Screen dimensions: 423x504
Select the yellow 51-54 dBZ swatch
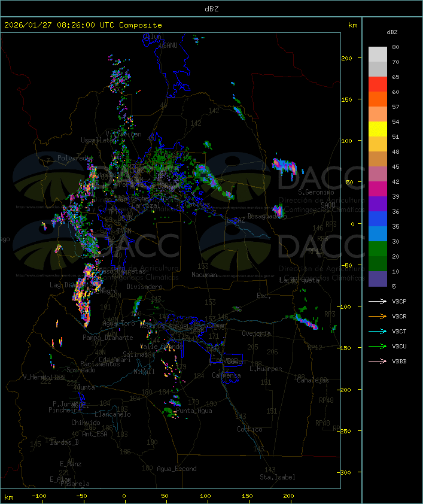pos(378,129)
